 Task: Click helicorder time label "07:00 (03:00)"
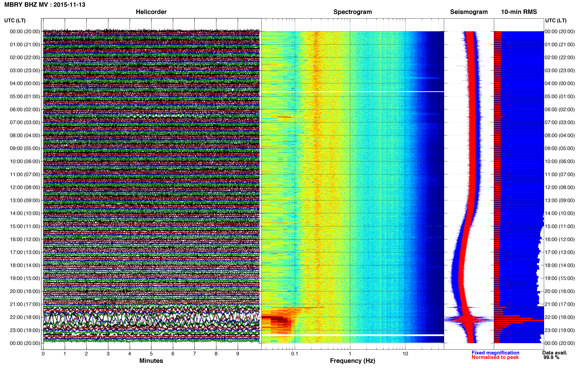25,122
